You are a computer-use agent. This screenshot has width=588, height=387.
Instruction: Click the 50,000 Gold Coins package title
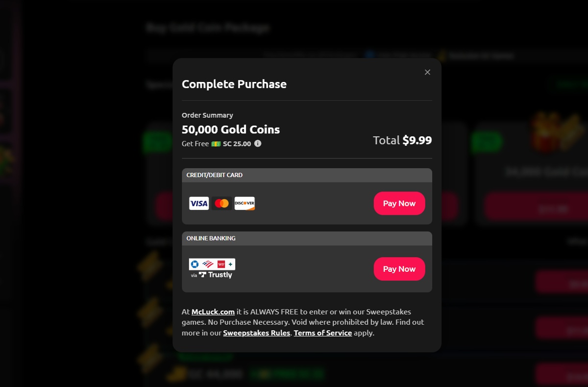pyautogui.click(x=231, y=129)
